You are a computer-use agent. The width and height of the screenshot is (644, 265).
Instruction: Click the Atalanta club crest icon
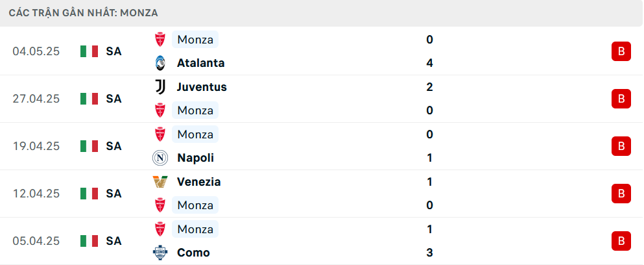(160, 63)
